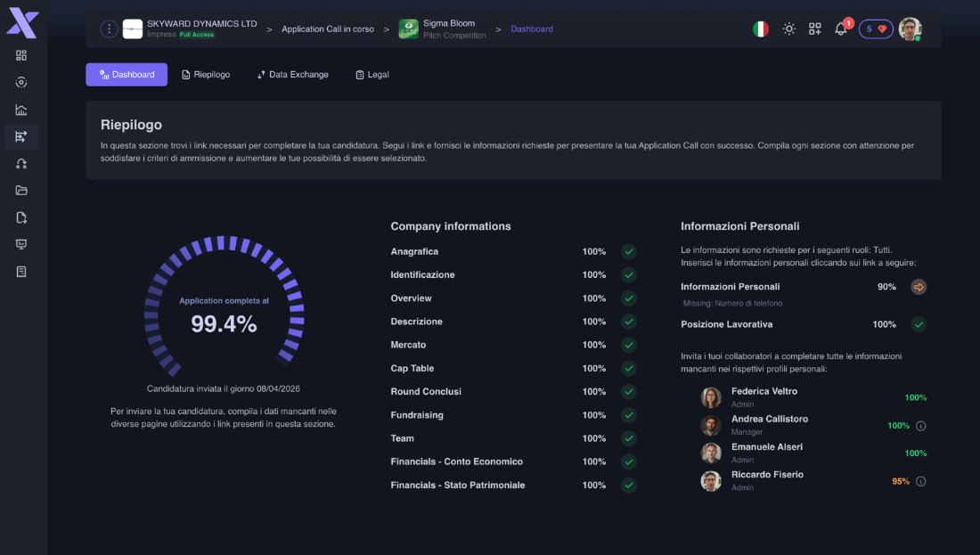Click the Anagrafica completion checkmark
The height and width of the screenshot is (555, 980).
coord(629,251)
